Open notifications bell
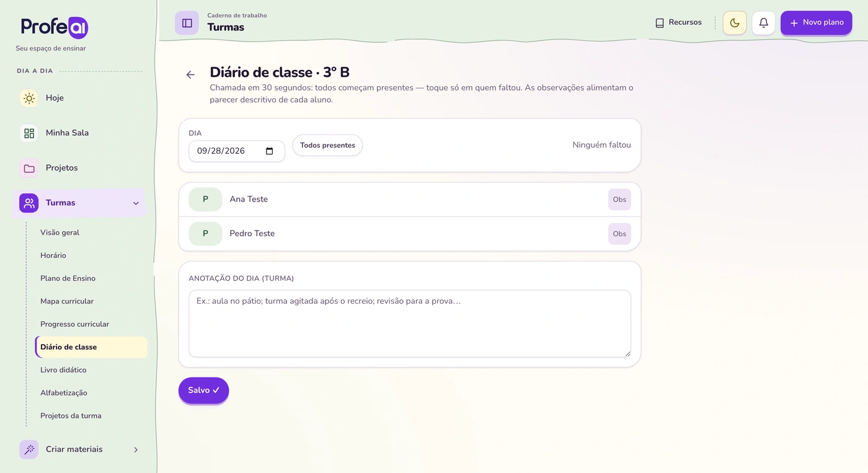This screenshot has height=473, width=868. click(764, 23)
